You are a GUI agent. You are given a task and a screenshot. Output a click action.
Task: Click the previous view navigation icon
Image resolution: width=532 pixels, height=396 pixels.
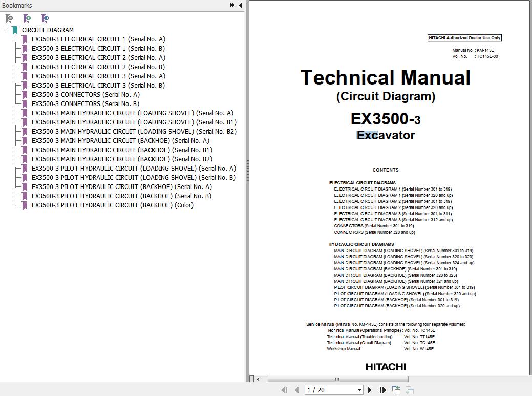pyautogui.click(x=396, y=390)
